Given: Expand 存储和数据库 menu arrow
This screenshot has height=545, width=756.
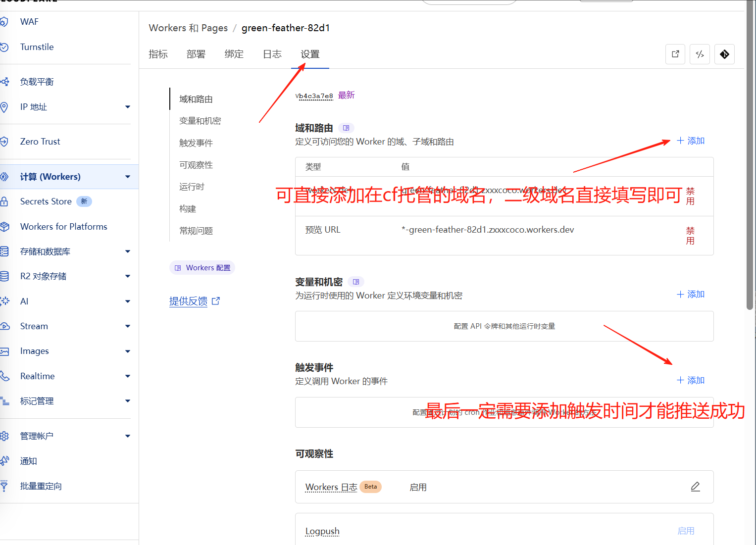Looking at the screenshot, I should [x=128, y=251].
